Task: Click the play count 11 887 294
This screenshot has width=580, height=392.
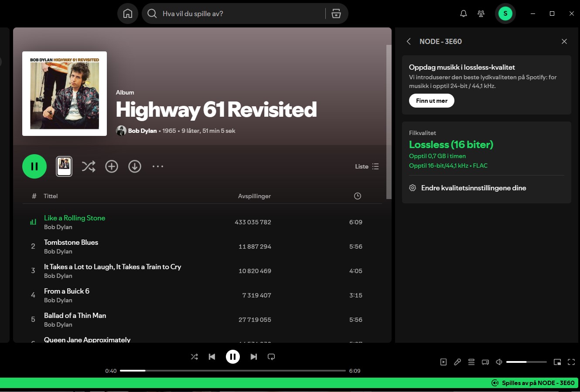Action: point(255,247)
